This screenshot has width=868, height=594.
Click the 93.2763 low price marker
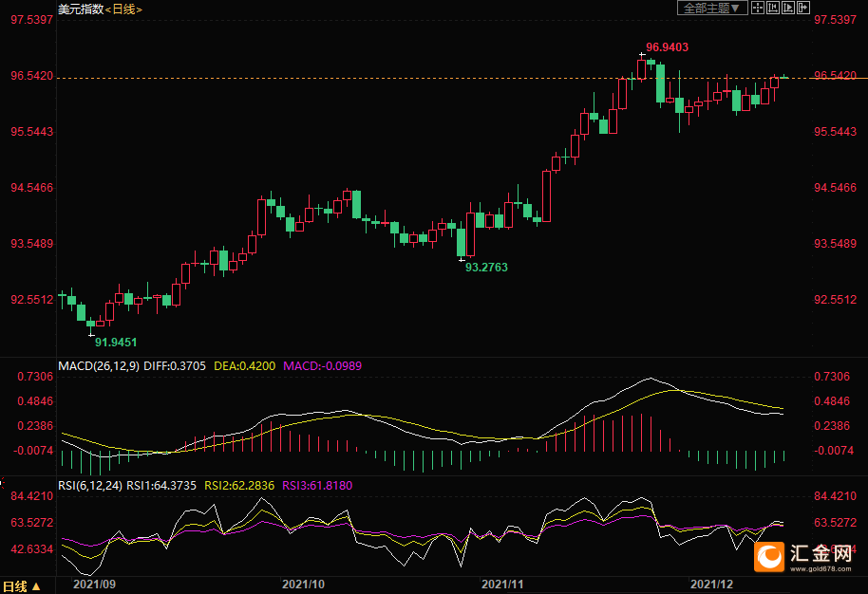coord(486,268)
